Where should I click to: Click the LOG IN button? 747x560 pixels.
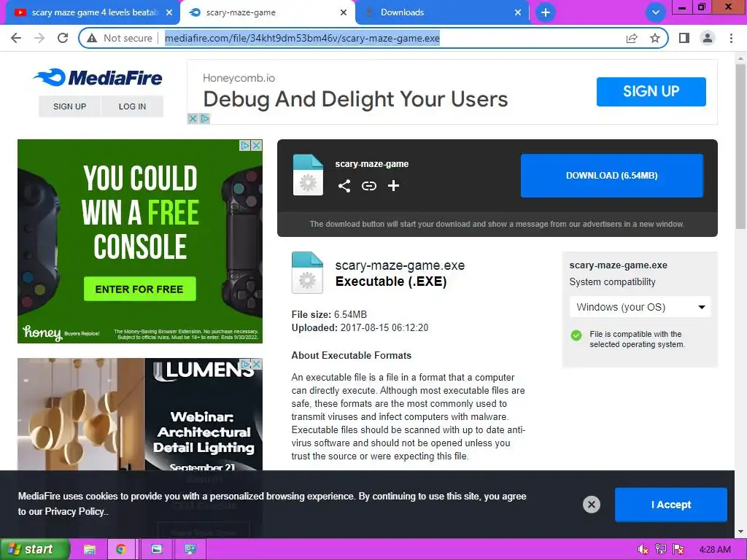(x=133, y=106)
